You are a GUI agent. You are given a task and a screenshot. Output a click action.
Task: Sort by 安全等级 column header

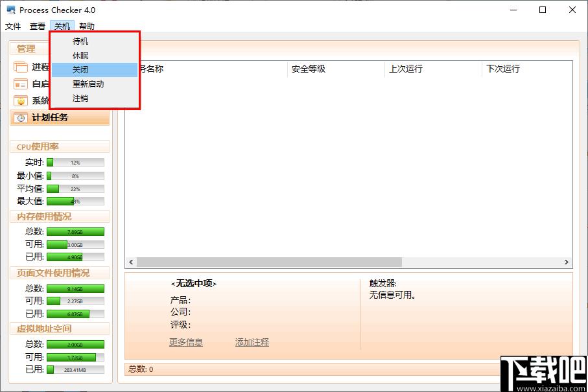(336, 69)
